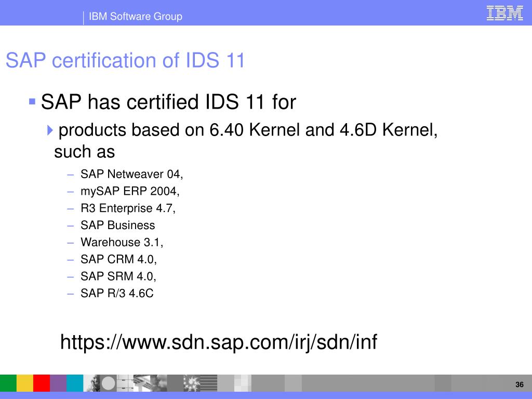Click the 'IBM Software Group' header text

tap(136, 16)
